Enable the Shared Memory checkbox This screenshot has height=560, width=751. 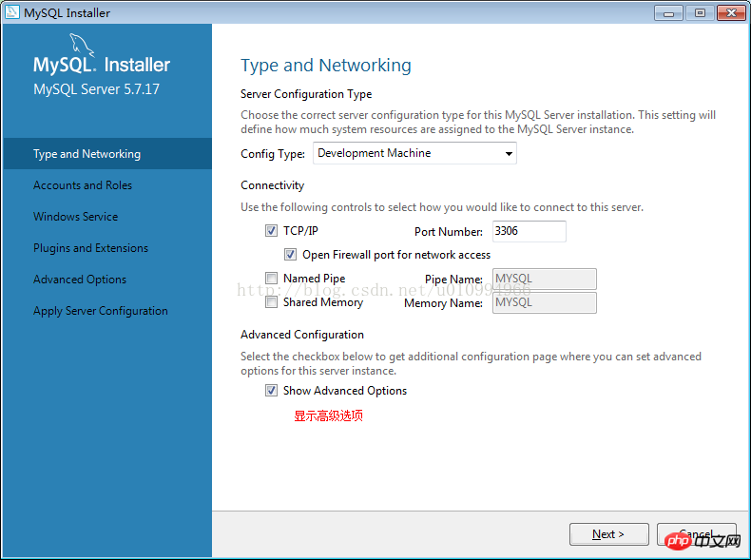click(271, 302)
